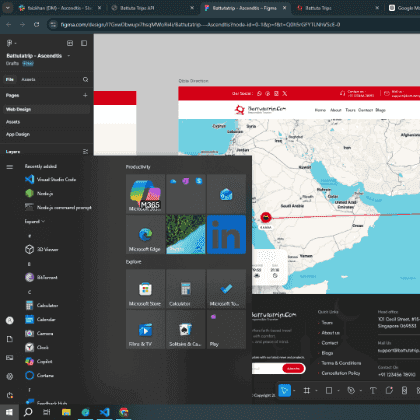Select the App Design page

pyautogui.click(x=18, y=134)
